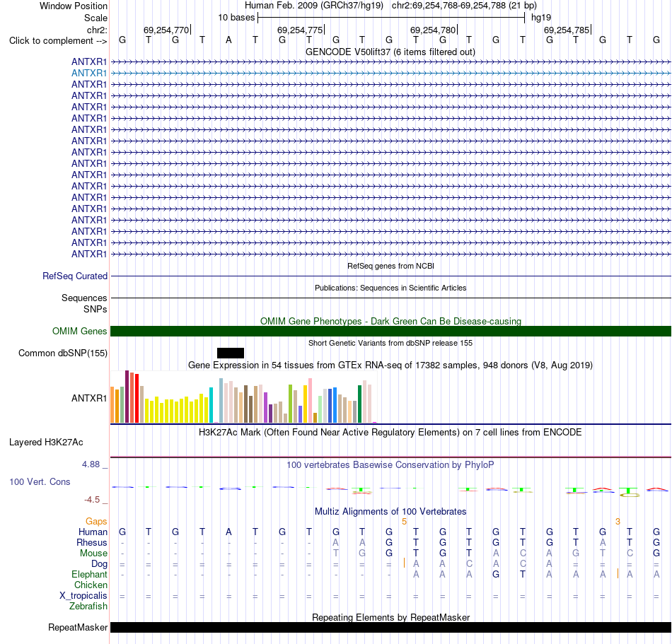Open 'Short Genetic Variants from dbSNP release 155' title
This screenshot has height=644, width=672.
pos(390,343)
